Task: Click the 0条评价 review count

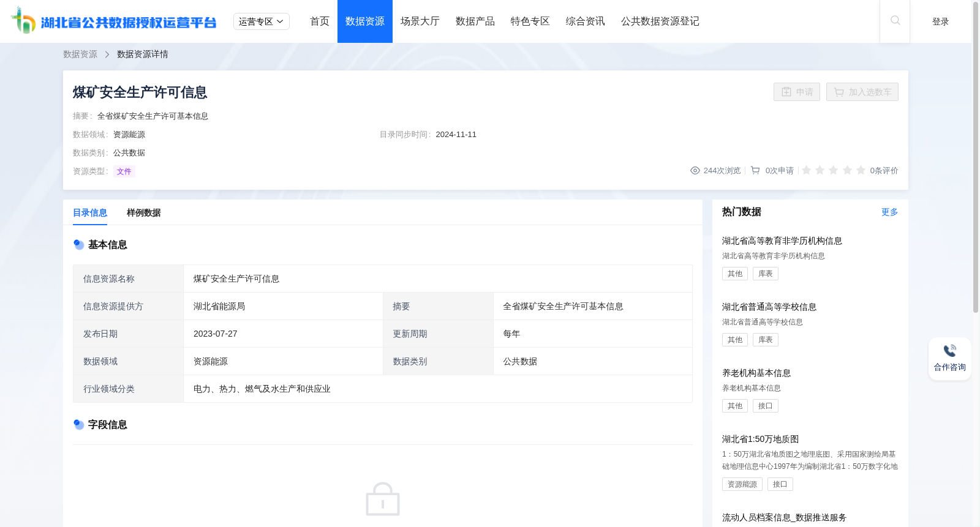Action: click(x=884, y=171)
